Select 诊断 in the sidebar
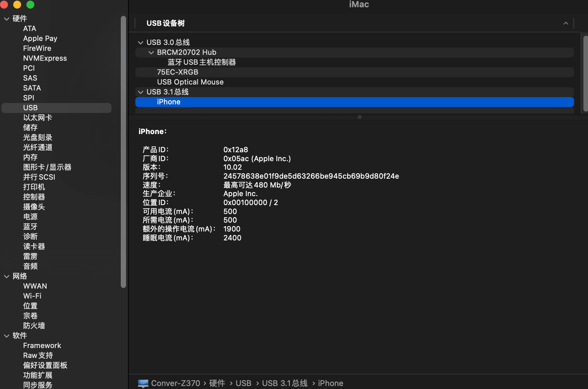Screen dimensions: 588x389 click(x=30, y=237)
